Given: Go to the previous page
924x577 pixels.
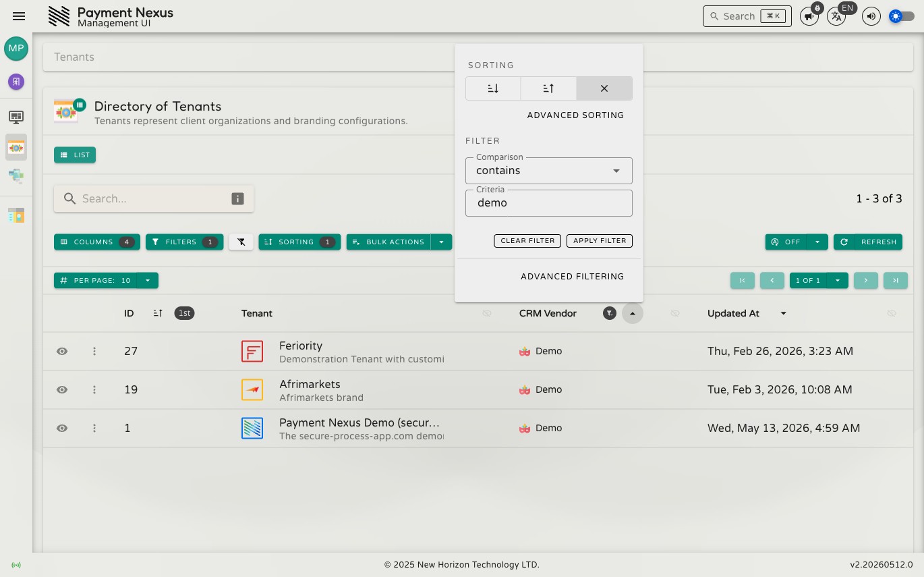Looking at the screenshot, I should tap(772, 280).
